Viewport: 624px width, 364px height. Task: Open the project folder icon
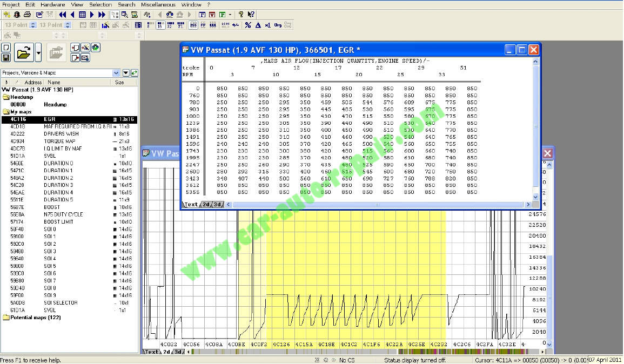(x=24, y=53)
